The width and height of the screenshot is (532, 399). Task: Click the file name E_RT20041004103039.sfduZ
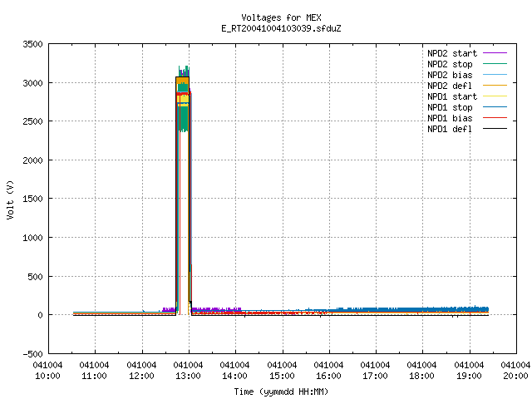(x=281, y=28)
